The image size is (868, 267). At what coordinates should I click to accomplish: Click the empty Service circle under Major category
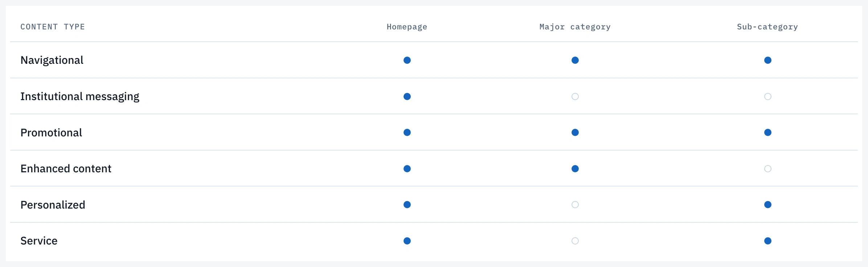575,241
